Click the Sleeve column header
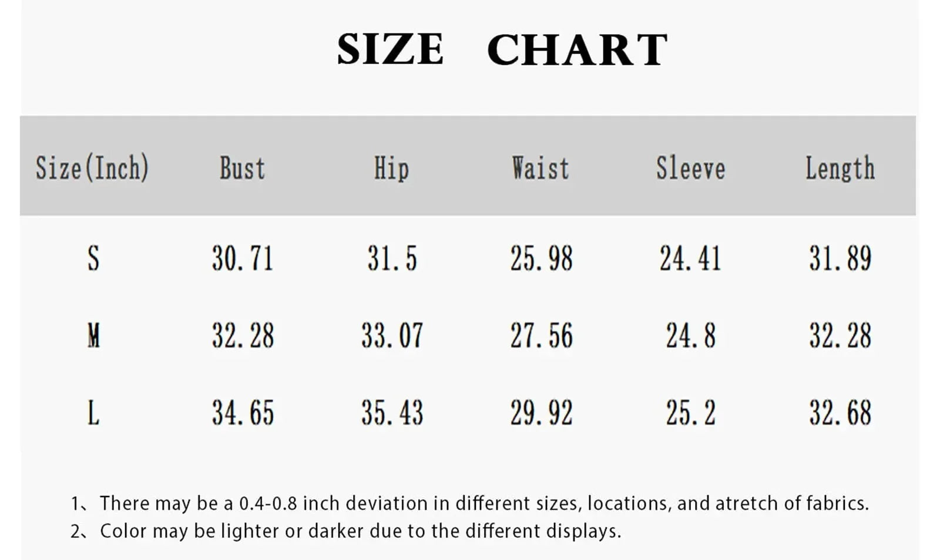This screenshot has height=560, width=940. [x=690, y=168]
